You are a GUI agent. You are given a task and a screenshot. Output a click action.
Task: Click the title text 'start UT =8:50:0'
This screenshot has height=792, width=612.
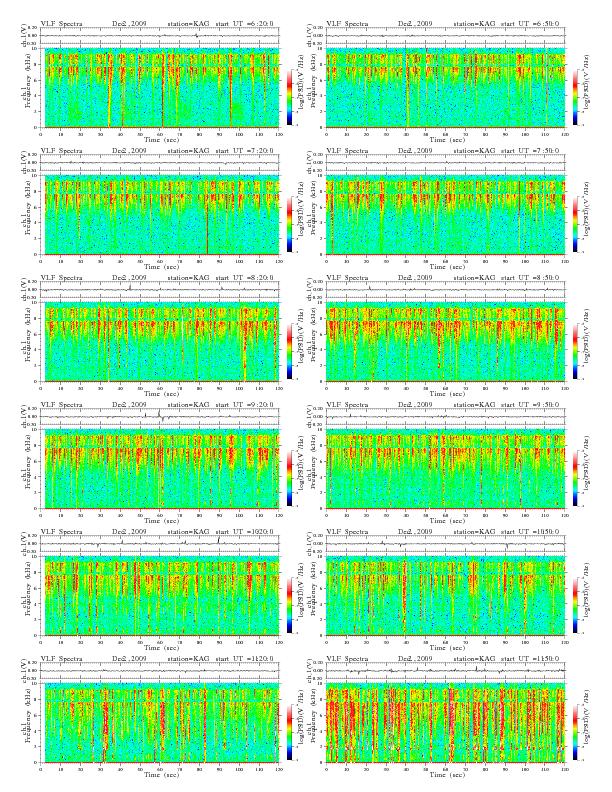click(530, 277)
